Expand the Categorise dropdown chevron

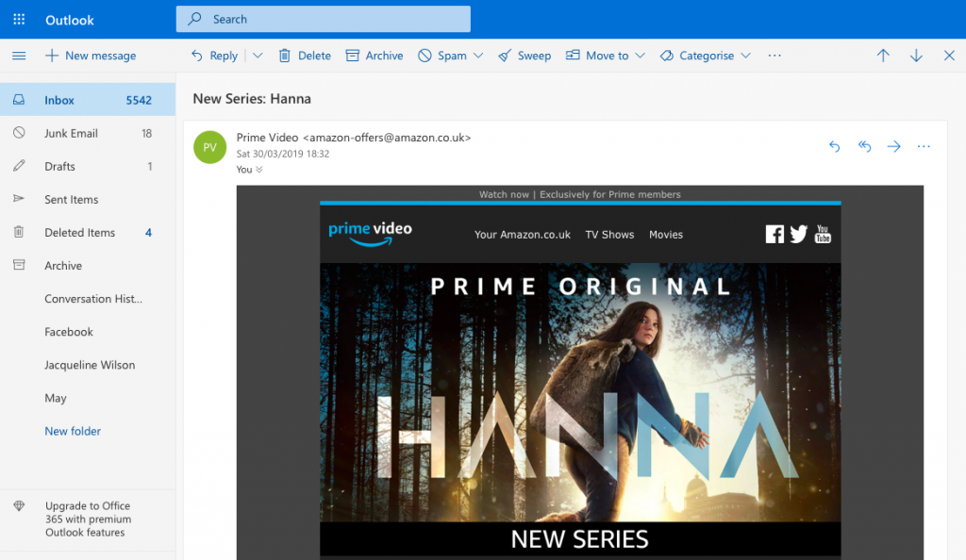pos(745,56)
